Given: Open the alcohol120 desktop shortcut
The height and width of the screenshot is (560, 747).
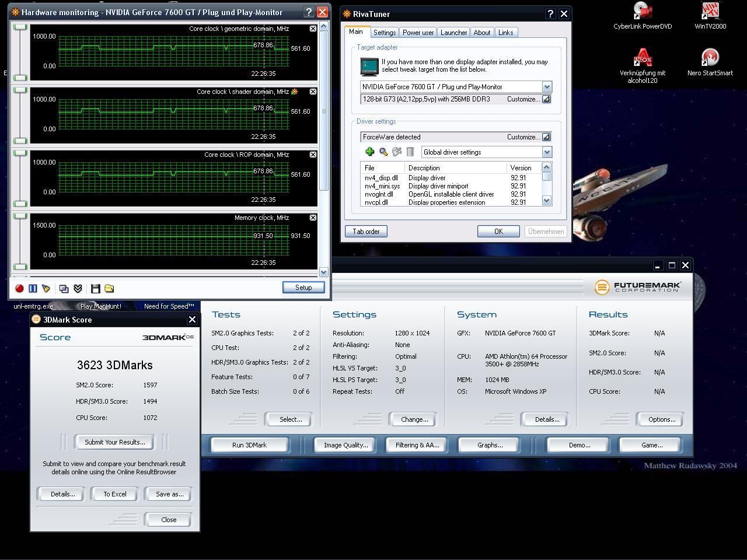Looking at the screenshot, I should [x=643, y=66].
